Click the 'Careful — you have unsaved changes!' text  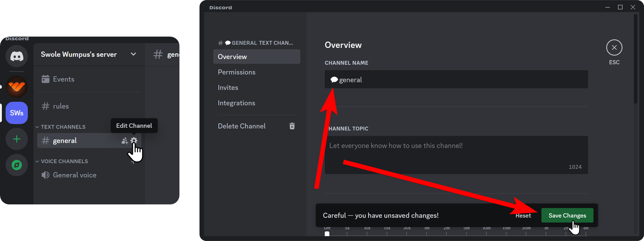pyautogui.click(x=381, y=215)
